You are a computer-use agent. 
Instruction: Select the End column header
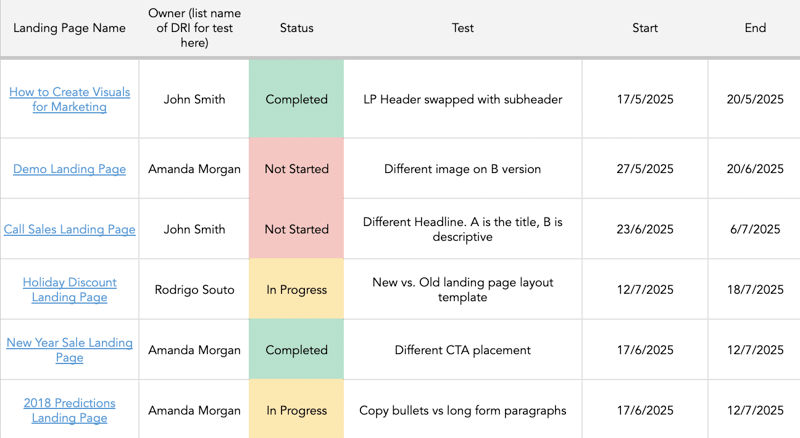[755, 28]
